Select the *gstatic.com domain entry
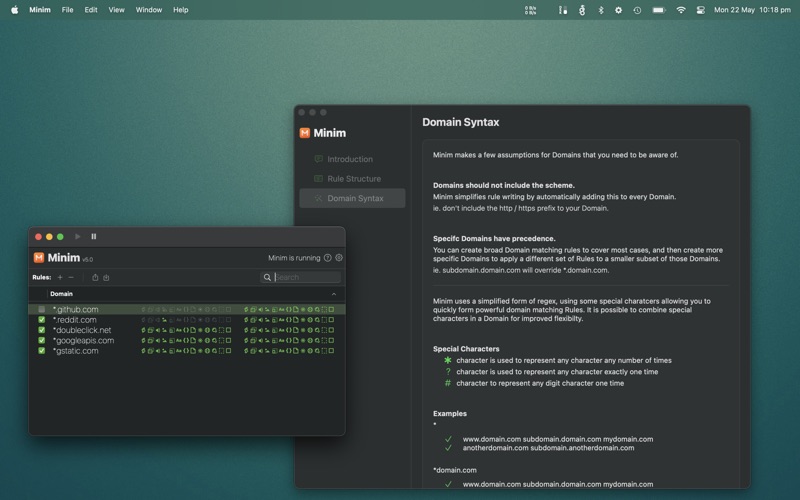The width and height of the screenshot is (800, 500). tap(76, 351)
